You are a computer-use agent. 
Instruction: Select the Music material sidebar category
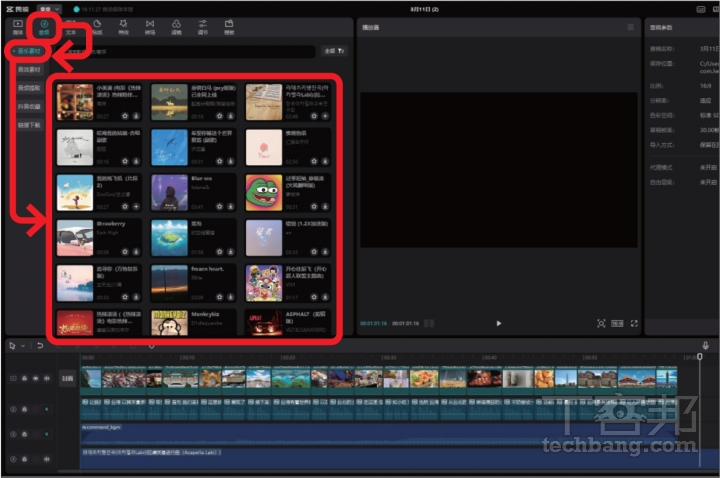[x=27, y=51]
